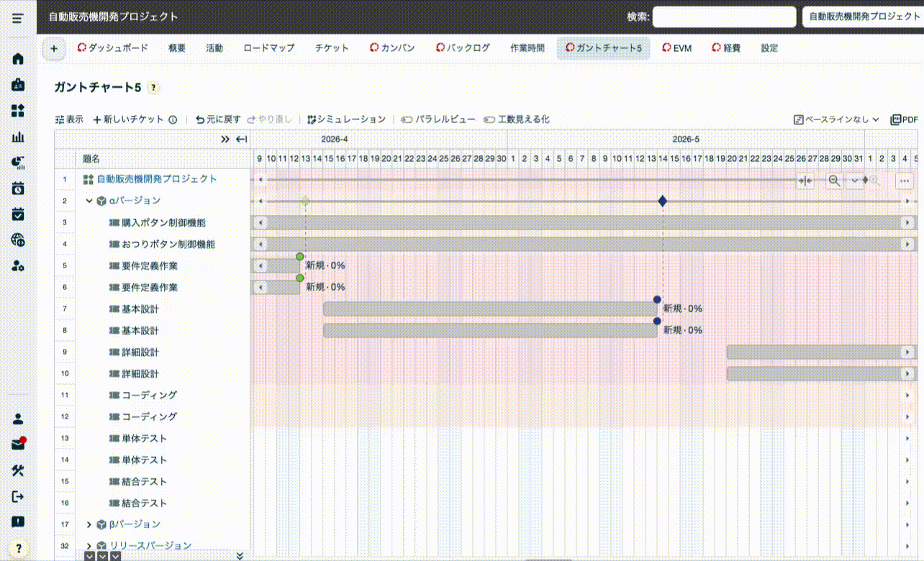This screenshot has height=561, width=924.
Task: Open the wrench and hammer tools icon
Action: pos(18,470)
